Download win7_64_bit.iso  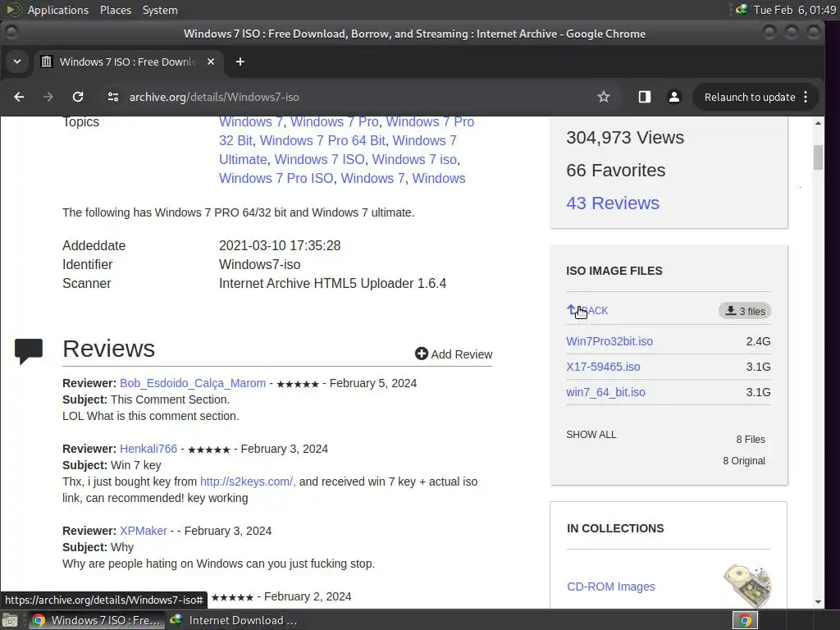(x=605, y=392)
